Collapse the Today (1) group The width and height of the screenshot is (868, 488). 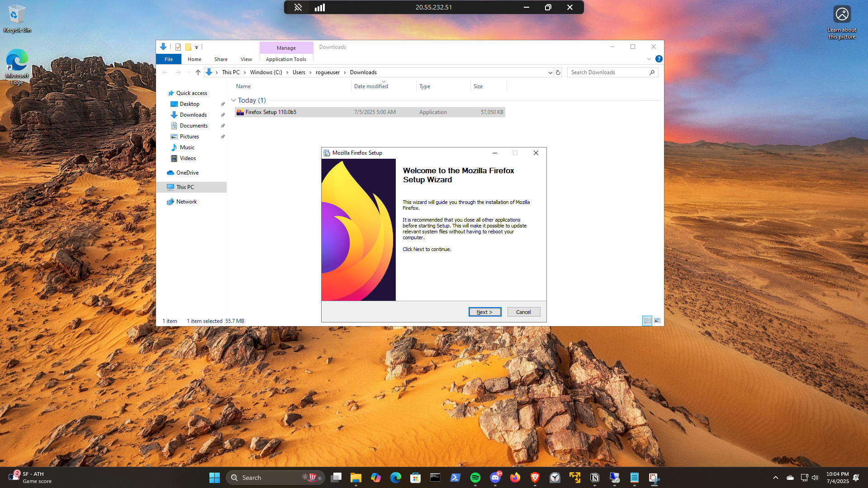pyautogui.click(x=233, y=100)
